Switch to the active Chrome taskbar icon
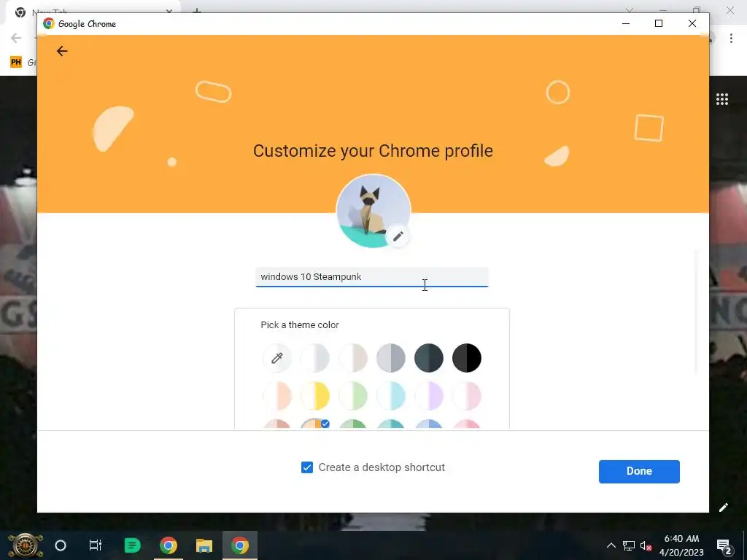 [239, 545]
